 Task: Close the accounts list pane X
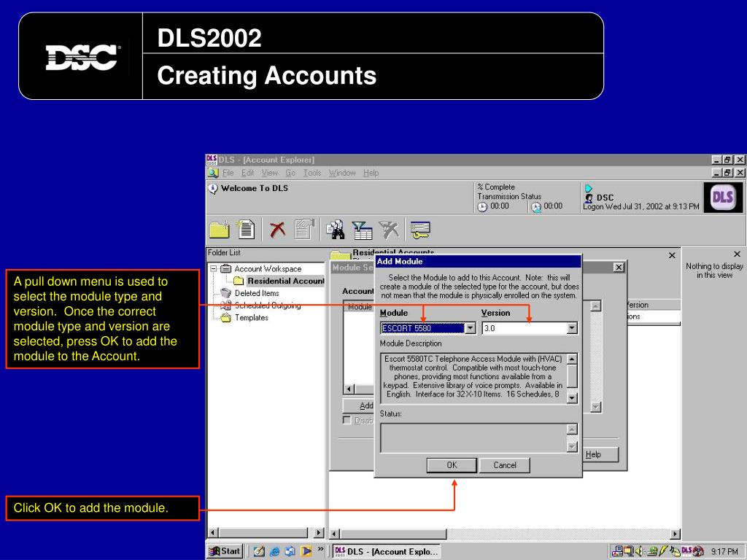click(x=672, y=256)
